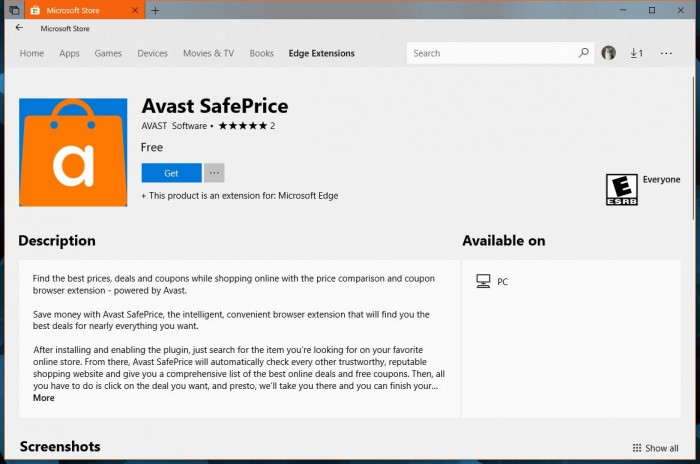Screen dimensions: 700x464
Task: Click the Show all grid icon
Action: click(637, 448)
